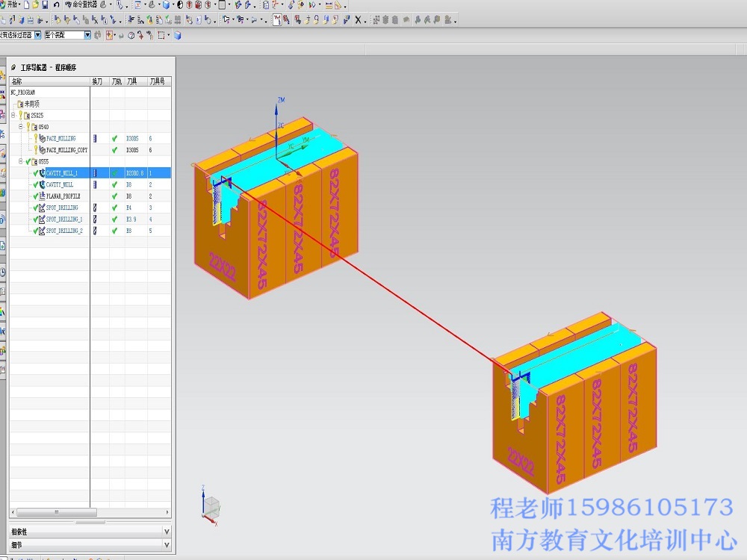The width and height of the screenshot is (747, 560).
Task: Select the SPOT_DRILLING_2 operation
Action: 64,231
